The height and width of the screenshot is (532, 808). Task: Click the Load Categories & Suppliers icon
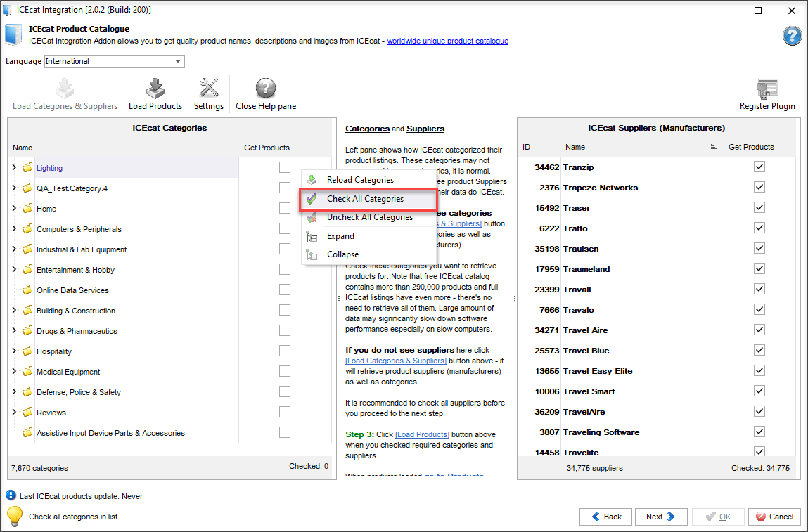tap(65, 88)
